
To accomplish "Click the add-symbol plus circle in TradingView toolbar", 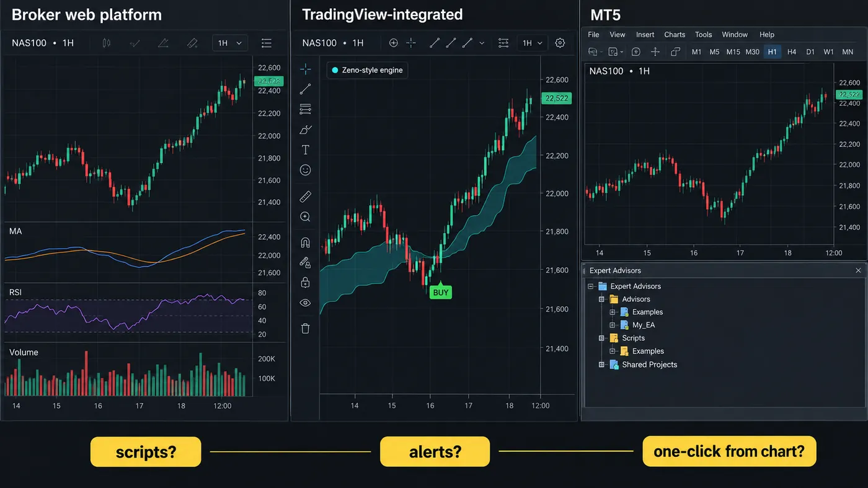I will (x=393, y=43).
